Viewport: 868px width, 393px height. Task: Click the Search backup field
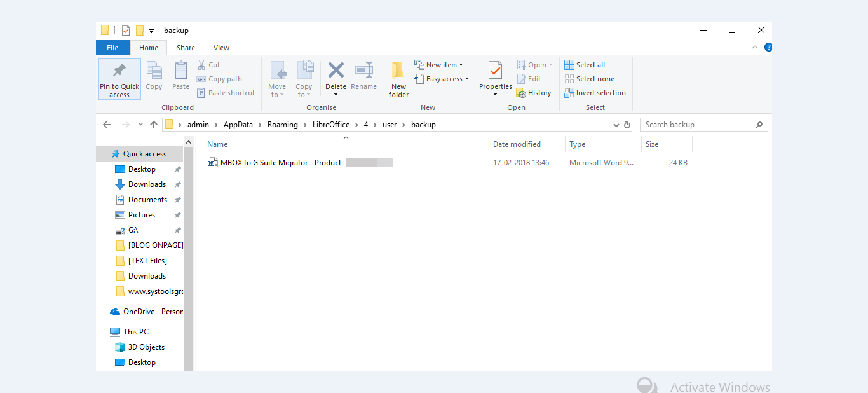pos(703,125)
